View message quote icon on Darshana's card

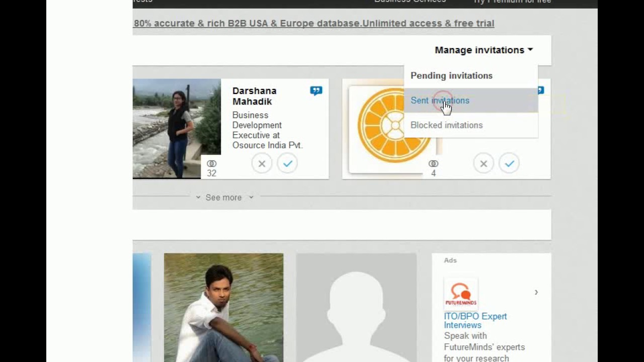pos(316,91)
